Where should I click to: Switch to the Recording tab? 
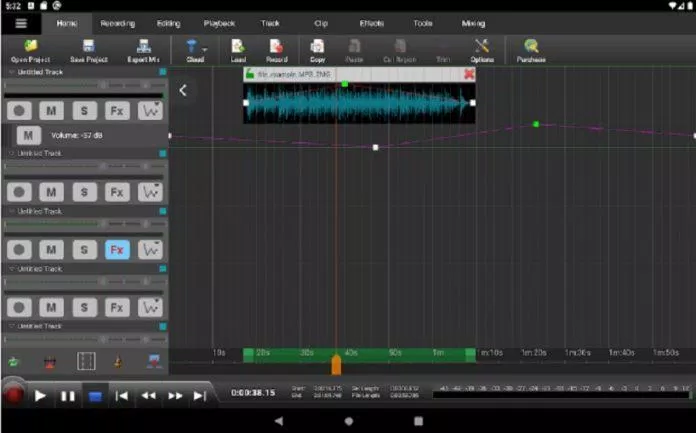[117, 24]
